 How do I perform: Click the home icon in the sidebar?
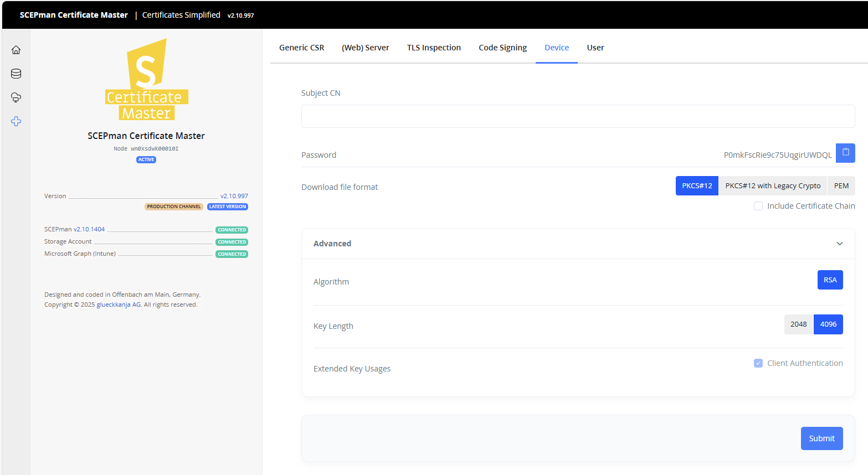[16, 50]
